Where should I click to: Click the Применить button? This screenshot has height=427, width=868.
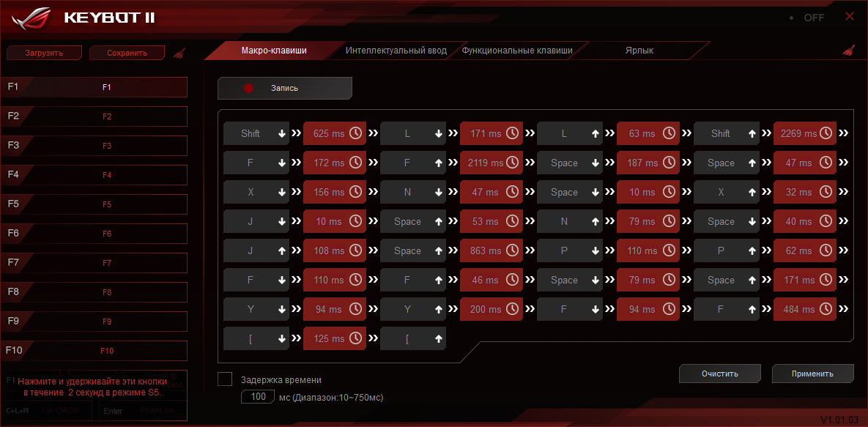tap(812, 374)
